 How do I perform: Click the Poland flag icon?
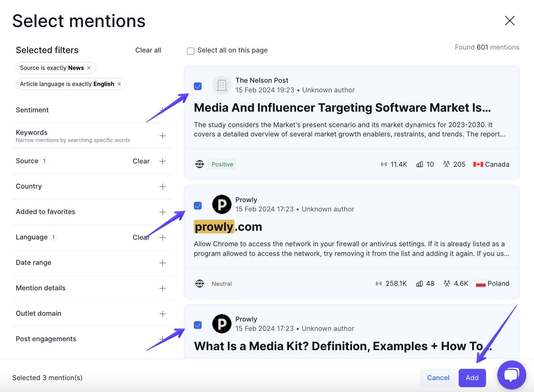click(481, 284)
